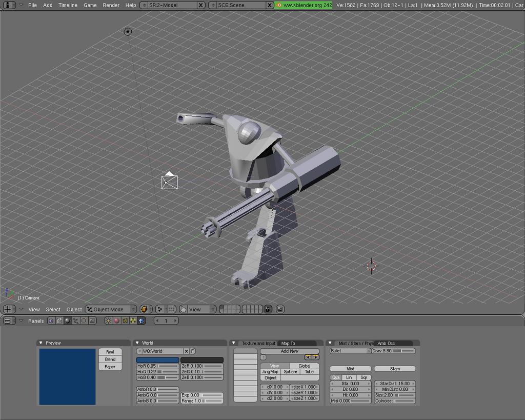Open the 3D view Select menu
The width and height of the screenshot is (525, 420).
(53, 309)
